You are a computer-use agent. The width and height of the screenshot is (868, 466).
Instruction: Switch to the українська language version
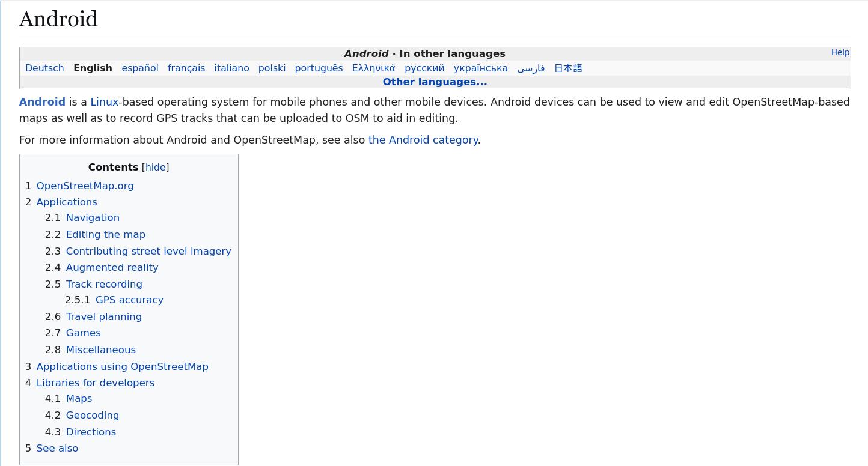481,68
